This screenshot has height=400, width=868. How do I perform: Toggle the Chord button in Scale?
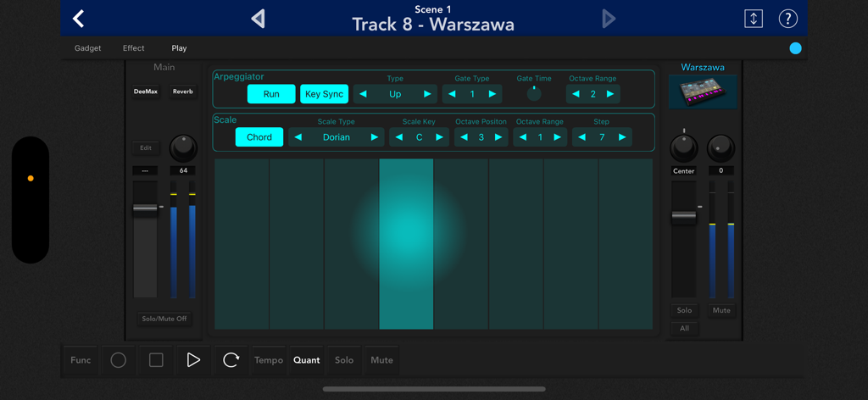click(x=259, y=137)
